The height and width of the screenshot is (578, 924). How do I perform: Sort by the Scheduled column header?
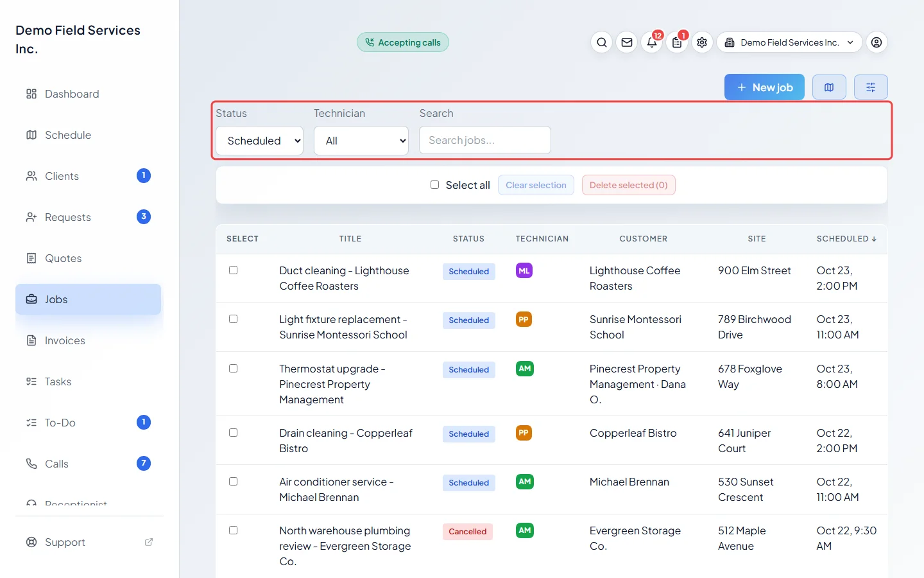point(846,239)
